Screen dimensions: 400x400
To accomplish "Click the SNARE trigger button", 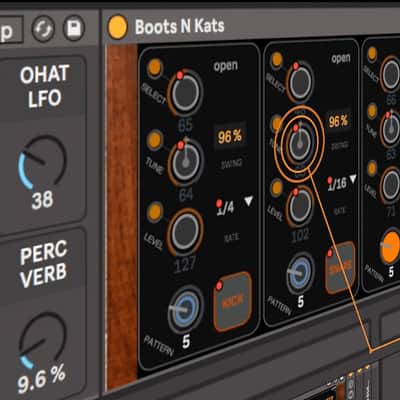I will [x=340, y=267].
